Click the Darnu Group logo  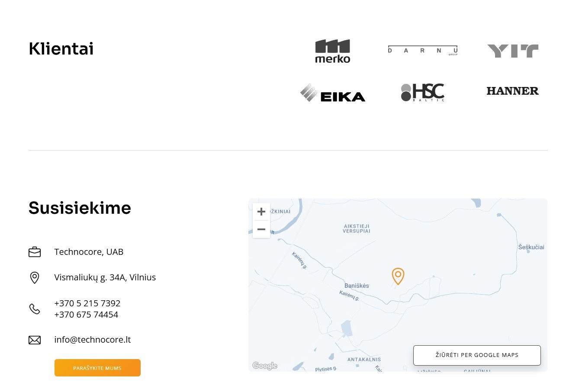[x=422, y=51]
